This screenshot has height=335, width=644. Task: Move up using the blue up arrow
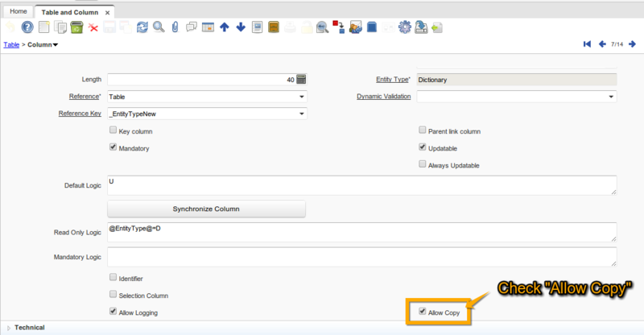[x=225, y=27]
